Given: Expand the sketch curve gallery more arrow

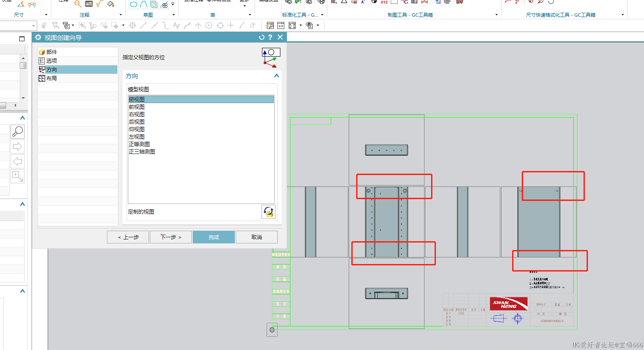Looking at the screenshot, I should [x=173, y=4].
